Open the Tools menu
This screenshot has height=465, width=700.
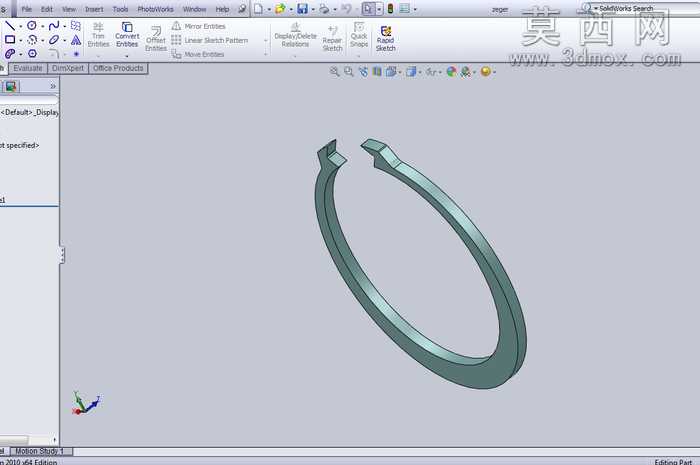[121, 9]
